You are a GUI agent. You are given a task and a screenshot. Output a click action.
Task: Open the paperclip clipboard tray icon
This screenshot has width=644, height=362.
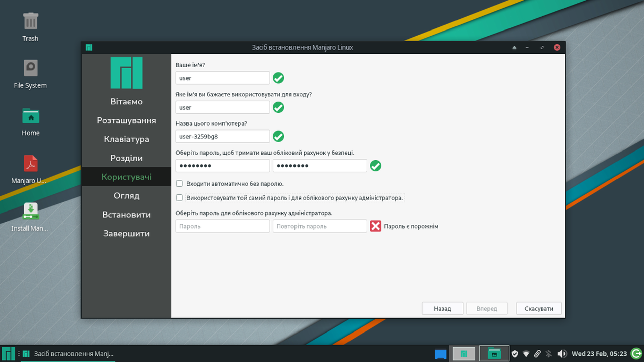[537, 354]
